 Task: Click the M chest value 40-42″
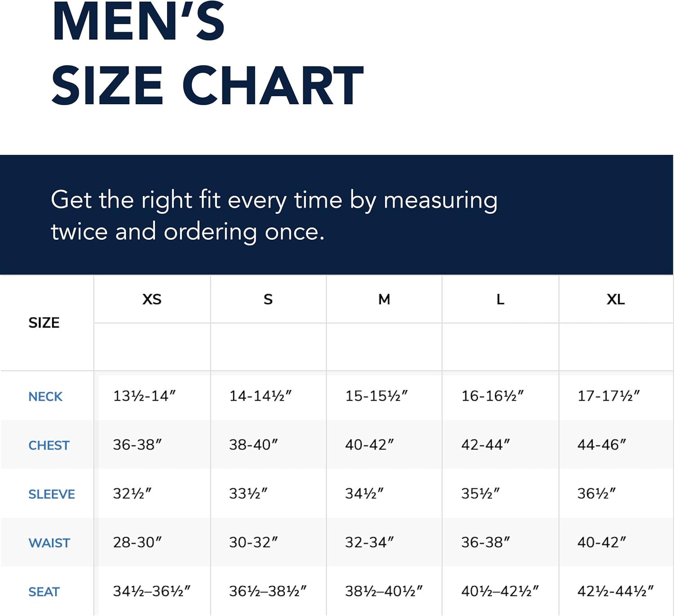point(369,445)
